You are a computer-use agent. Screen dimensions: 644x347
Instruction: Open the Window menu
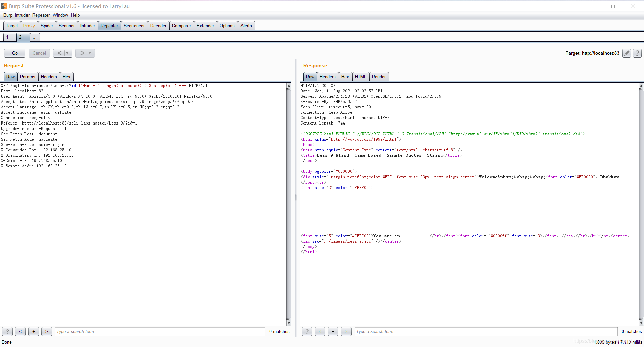point(60,15)
